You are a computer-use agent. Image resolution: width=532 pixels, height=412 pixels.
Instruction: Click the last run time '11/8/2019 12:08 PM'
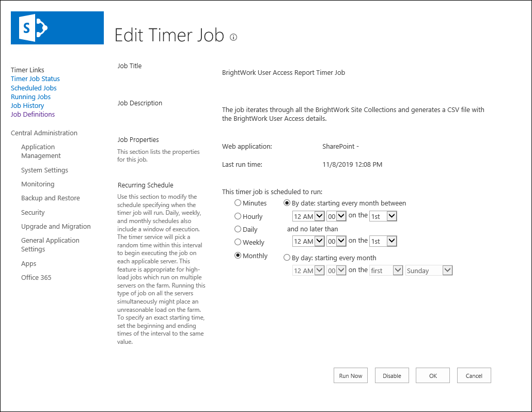352,165
